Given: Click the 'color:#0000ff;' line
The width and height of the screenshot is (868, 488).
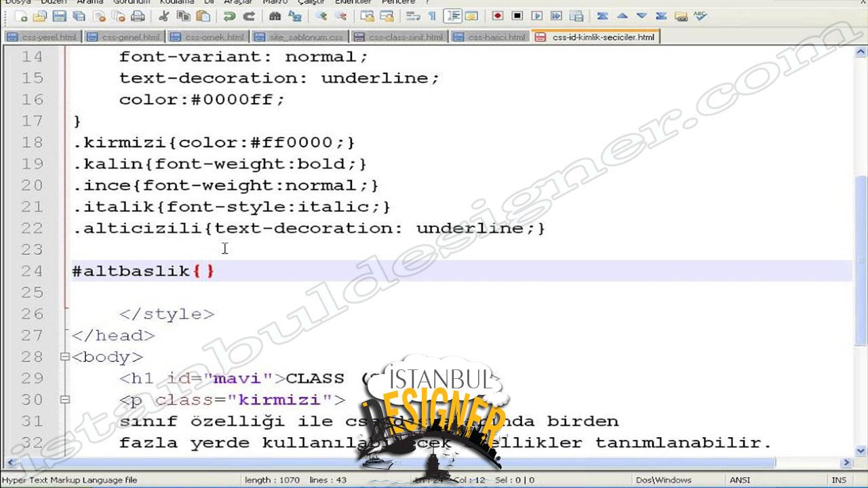Looking at the screenshot, I should pyautogui.click(x=201, y=100).
